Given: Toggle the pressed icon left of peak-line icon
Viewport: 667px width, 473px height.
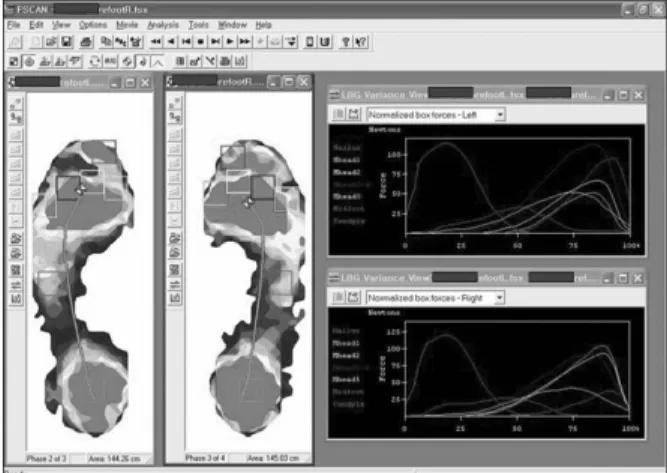Looking at the screenshot, I should (143, 62).
